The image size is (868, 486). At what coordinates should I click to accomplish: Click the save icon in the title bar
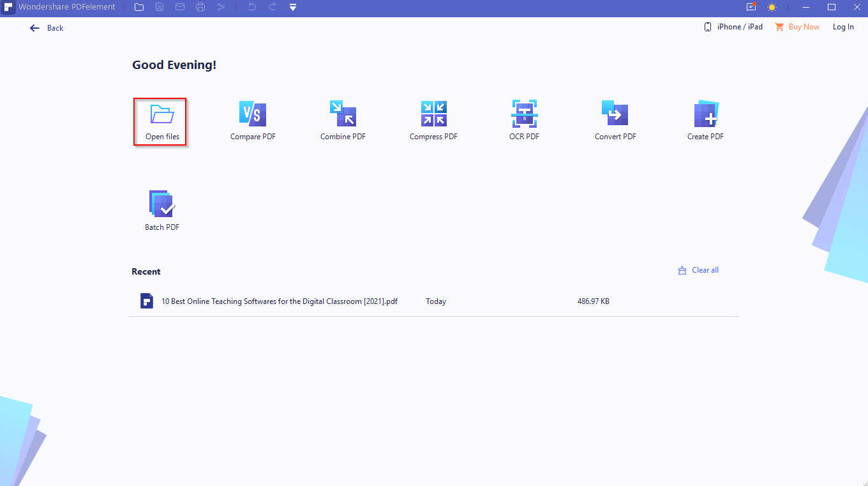(160, 7)
